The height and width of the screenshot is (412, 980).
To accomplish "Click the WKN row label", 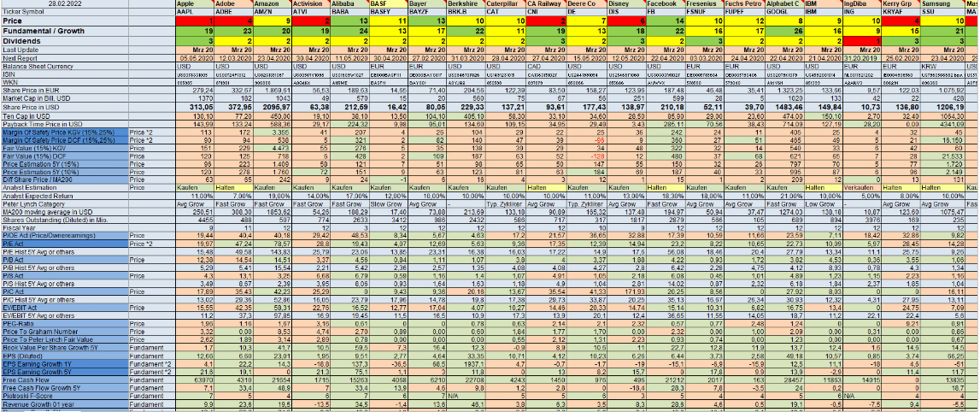I will coord(64,82).
